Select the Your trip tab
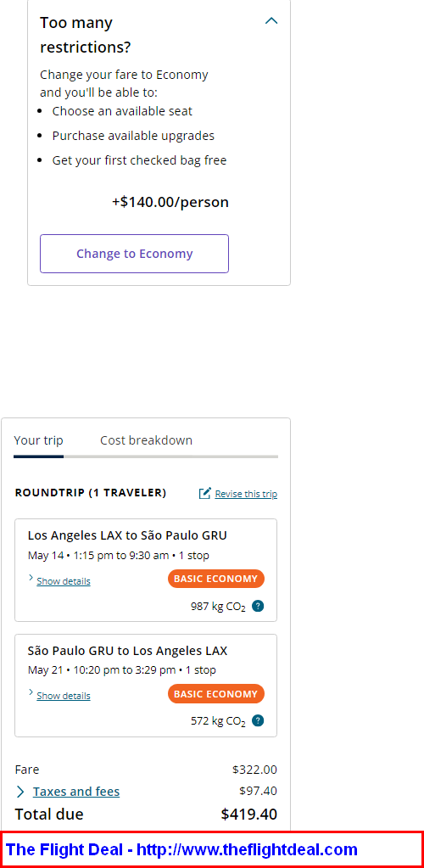424x868 pixels. (x=39, y=440)
